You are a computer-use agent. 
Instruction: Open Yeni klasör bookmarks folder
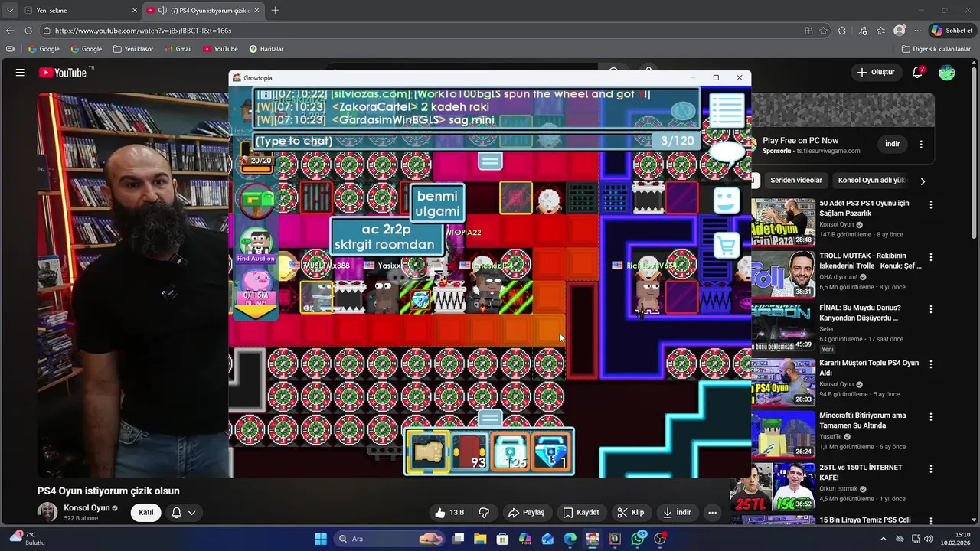[133, 49]
